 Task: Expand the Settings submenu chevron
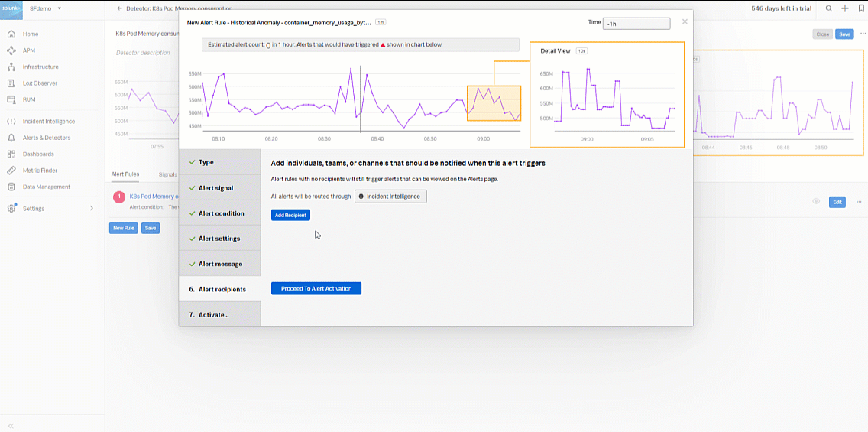pyautogui.click(x=92, y=209)
